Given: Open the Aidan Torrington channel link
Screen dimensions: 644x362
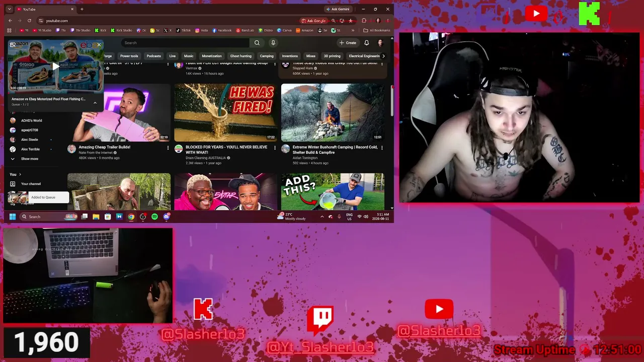Looking at the screenshot, I should [x=305, y=158].
